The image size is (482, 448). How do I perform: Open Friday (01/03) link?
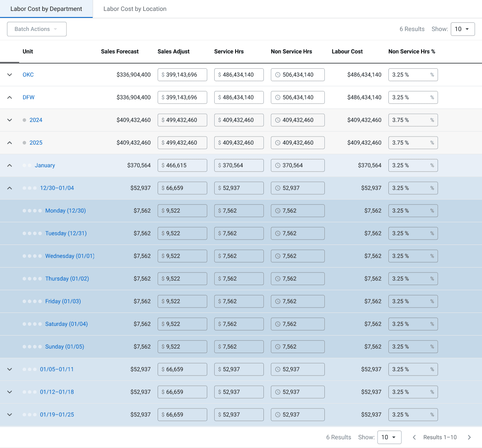coord(63,302)
